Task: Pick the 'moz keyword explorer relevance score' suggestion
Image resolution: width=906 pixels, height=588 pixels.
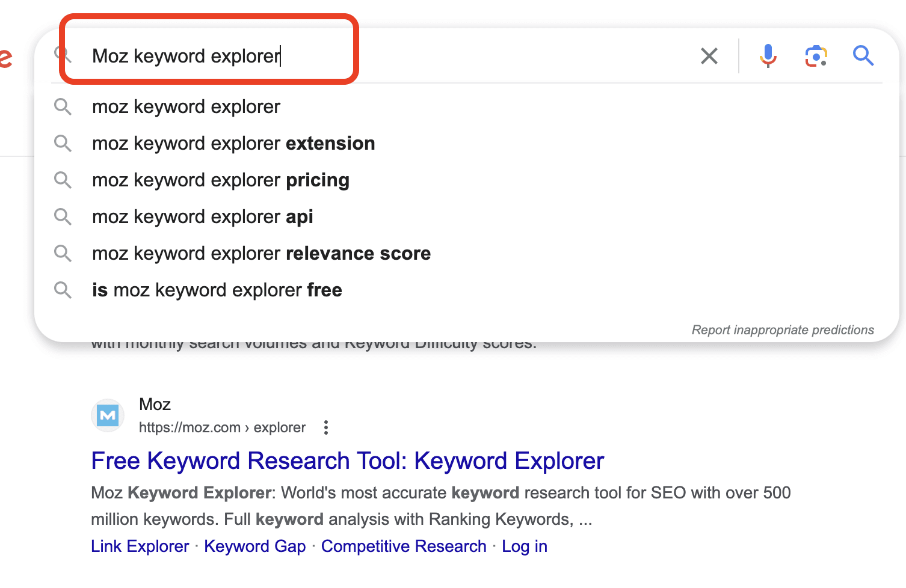Action: coord(261,253)
